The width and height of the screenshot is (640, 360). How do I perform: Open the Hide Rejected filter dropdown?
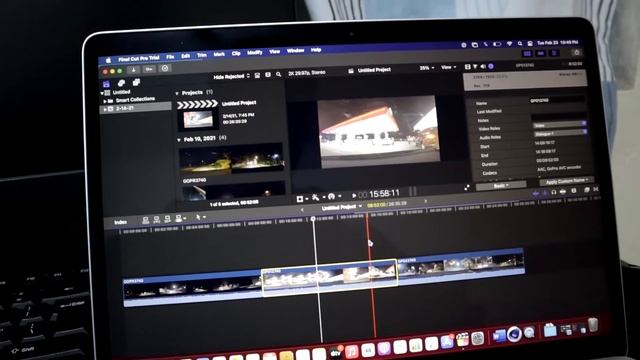231,76
